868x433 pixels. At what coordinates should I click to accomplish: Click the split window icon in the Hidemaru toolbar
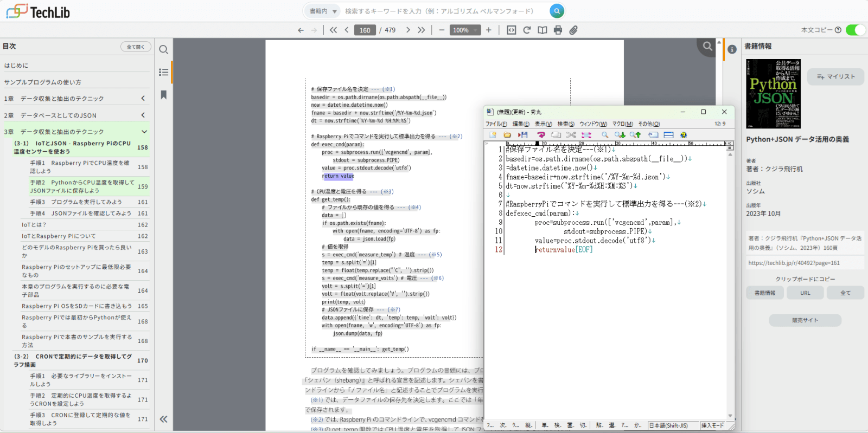[668, 135]
